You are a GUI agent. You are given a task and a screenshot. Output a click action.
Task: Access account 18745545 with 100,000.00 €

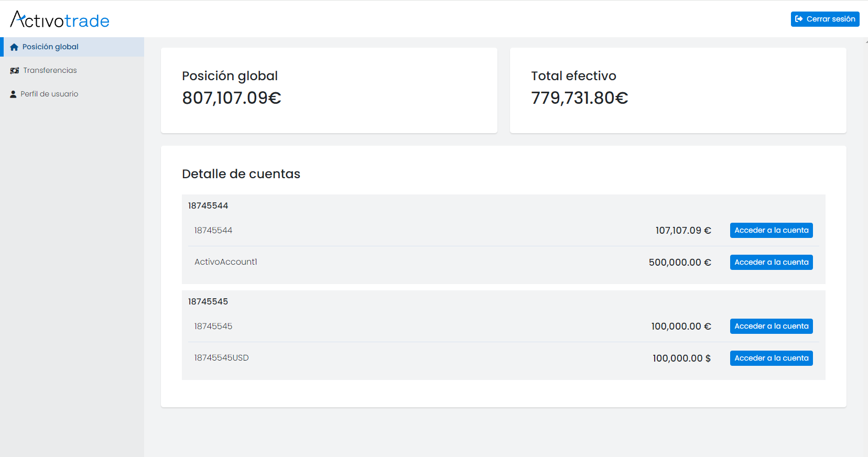[771, 326]
